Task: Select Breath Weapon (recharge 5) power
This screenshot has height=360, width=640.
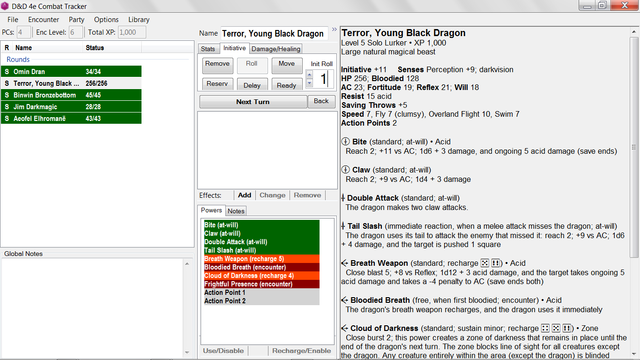Action: pyautogui.click(x=262, y=259)
